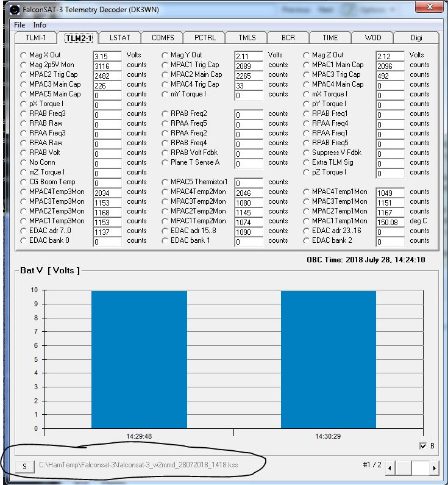Viewport: 448px width, 485px height.
Task: Select the MPAC1 Main Cap radio button
Action: coord(306,65)
